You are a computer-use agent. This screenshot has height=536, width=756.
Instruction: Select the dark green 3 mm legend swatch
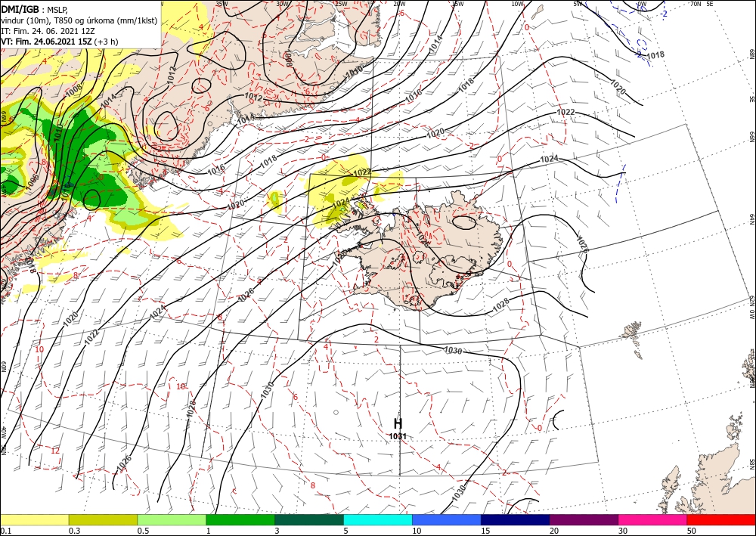[309, 519]
